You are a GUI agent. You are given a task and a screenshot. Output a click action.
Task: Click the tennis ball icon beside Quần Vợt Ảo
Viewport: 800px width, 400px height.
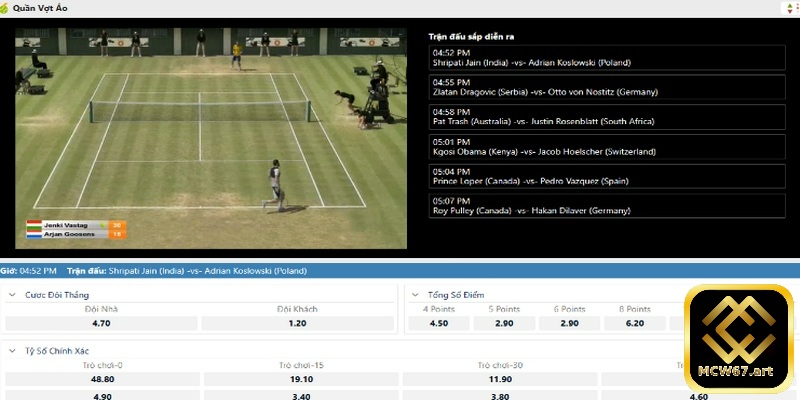click(x=6, y=7)
